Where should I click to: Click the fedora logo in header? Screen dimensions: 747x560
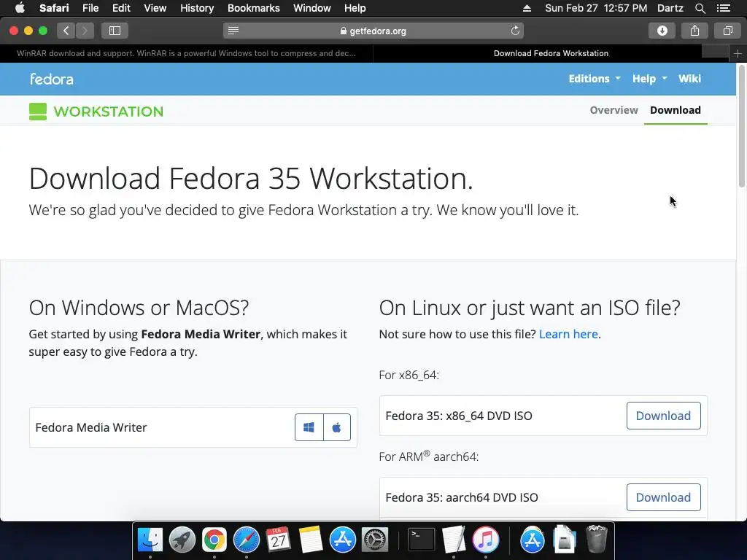pos(52,79)
